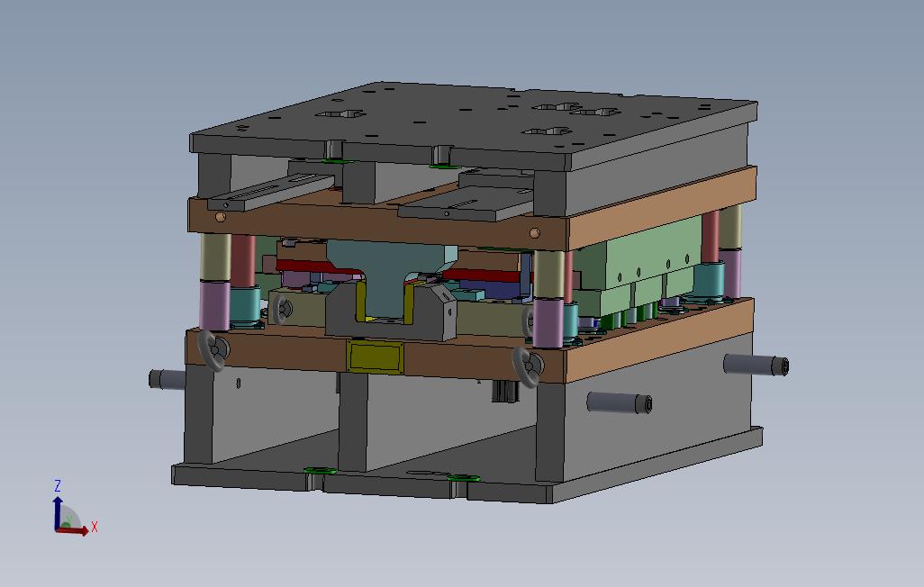This screenshot has height=587, width=924.
Task: Click the blue Z axis arrow of the triad
Action: (57, 512)
